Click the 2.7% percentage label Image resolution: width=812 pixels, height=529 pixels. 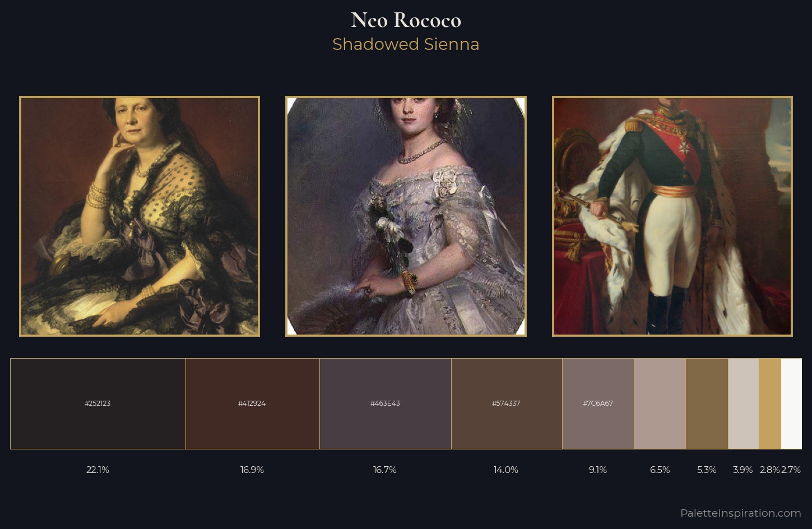[791, 470]
